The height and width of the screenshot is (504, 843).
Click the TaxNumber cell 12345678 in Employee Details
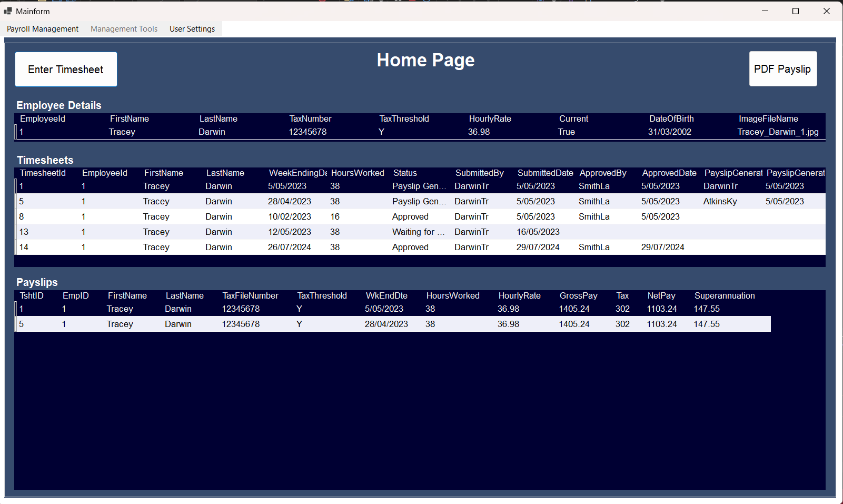click(308, 132)
